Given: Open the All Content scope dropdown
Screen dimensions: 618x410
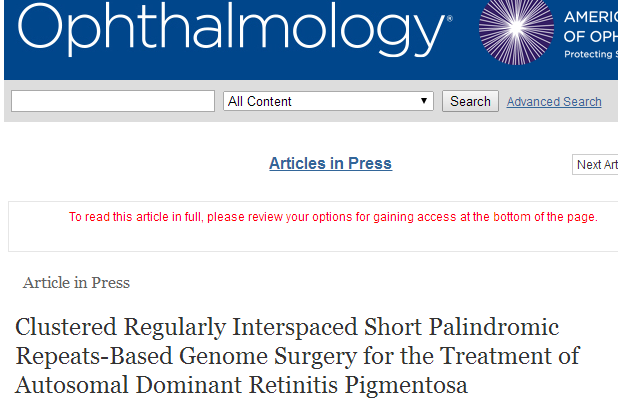Looking at the screenshot, I should click(x=328, y=101).
